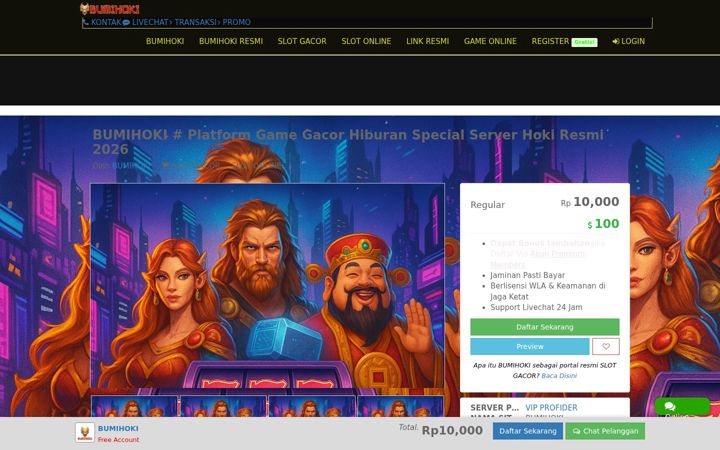Select the third thumbnail below the banner

(312, 406)
